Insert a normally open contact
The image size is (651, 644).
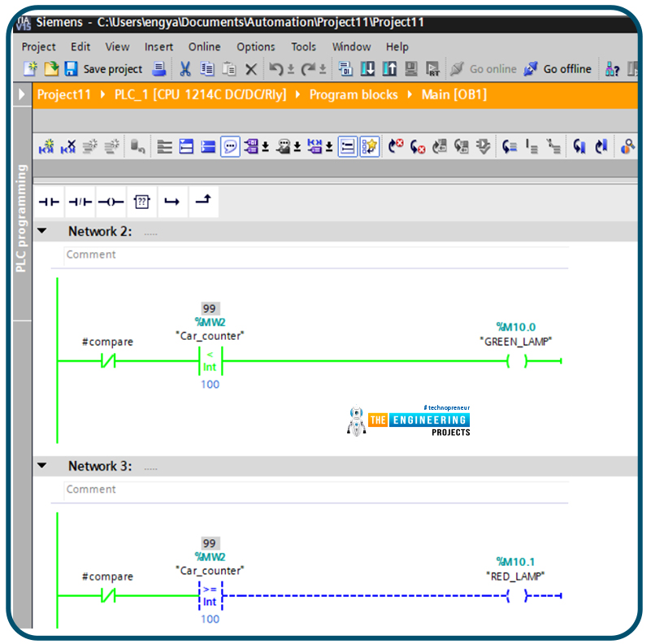click(49, 202)
